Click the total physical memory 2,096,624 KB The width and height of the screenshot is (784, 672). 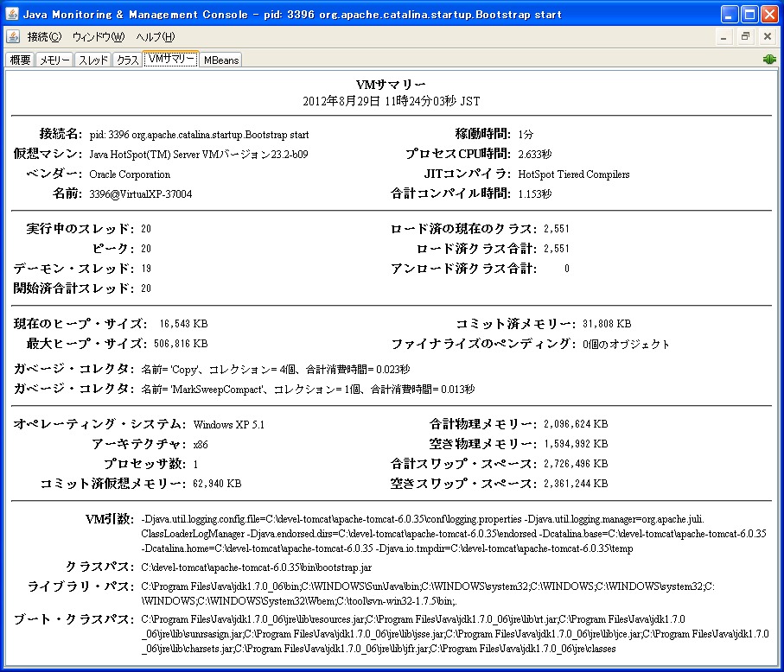576,424
